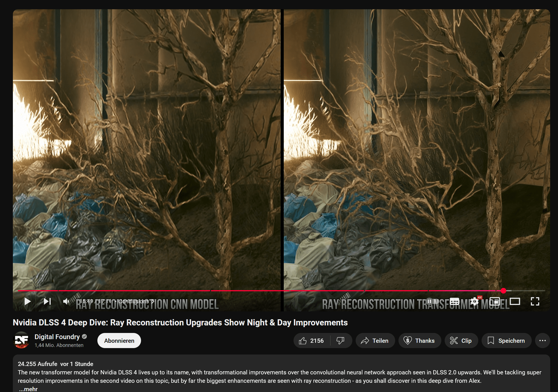This screenshot has width=558, height=392.
Task: Click '1,44 Mio. Abonnenten' subscriber count
Action: pos(59,345)
